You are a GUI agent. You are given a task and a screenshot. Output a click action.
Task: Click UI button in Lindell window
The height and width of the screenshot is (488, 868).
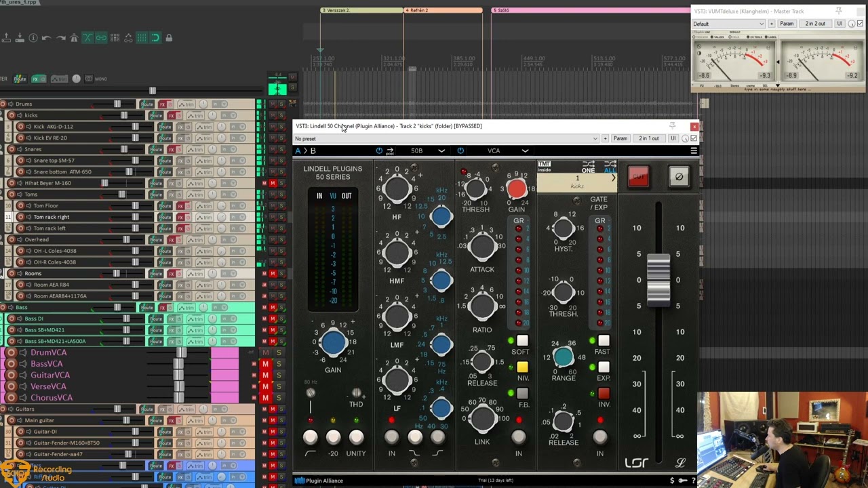(x=673, y=139)
